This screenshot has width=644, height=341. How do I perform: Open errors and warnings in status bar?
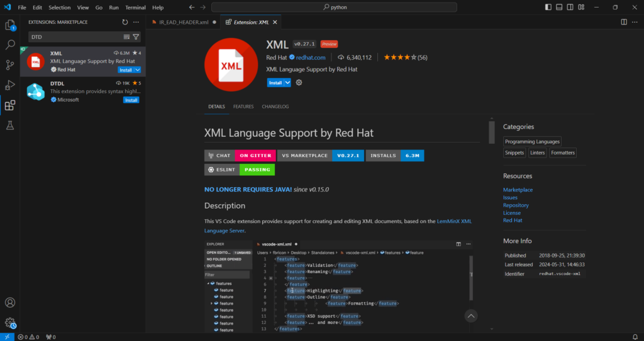pyautogui.click(x=28, y=337)
